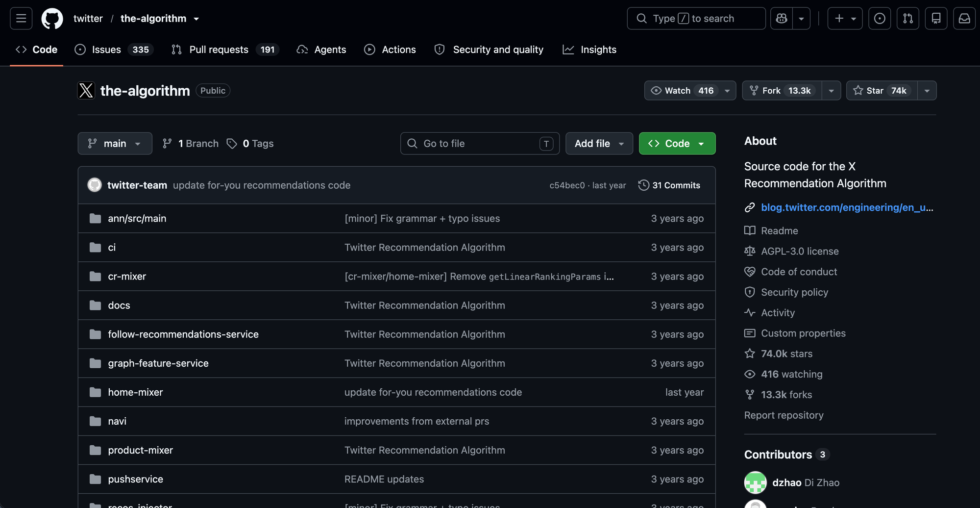Expand the Fork options arrow
This screenshot has width=980, height=508.
(x=831, y=91)
